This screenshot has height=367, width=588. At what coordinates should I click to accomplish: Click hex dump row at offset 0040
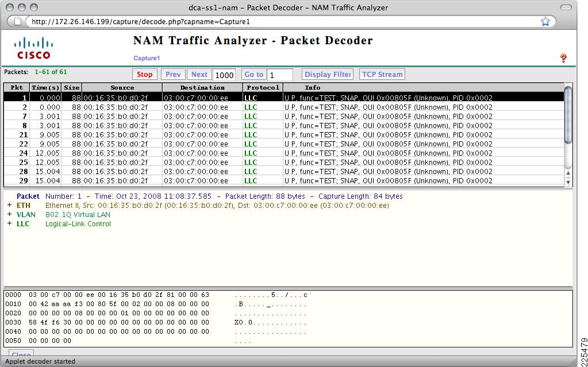(156, 332)
